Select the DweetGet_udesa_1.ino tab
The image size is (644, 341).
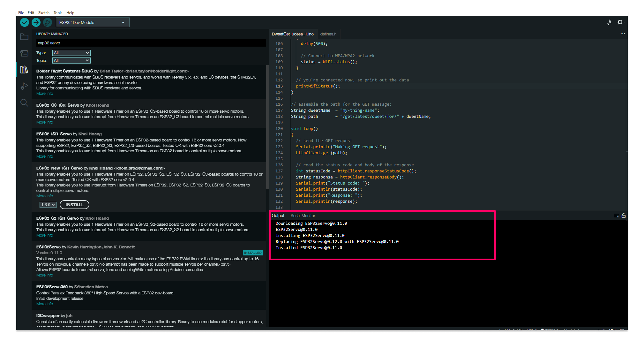293,34
